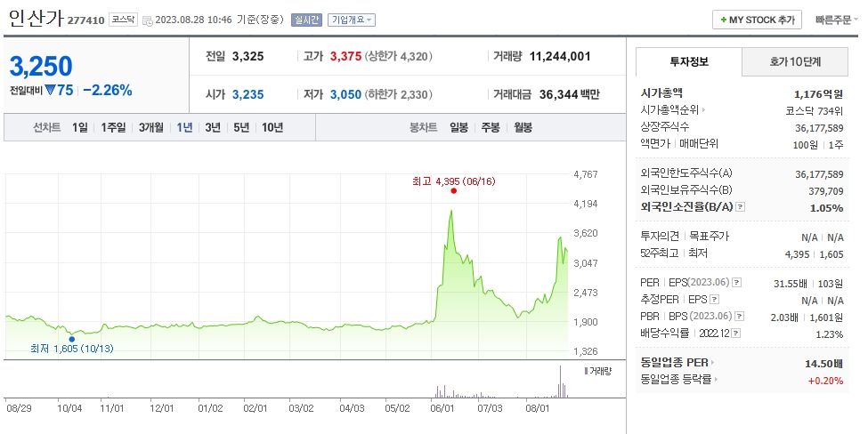868x434 pixels.
Task: Click the 코스닥 market badge
Action: point(123,20)
